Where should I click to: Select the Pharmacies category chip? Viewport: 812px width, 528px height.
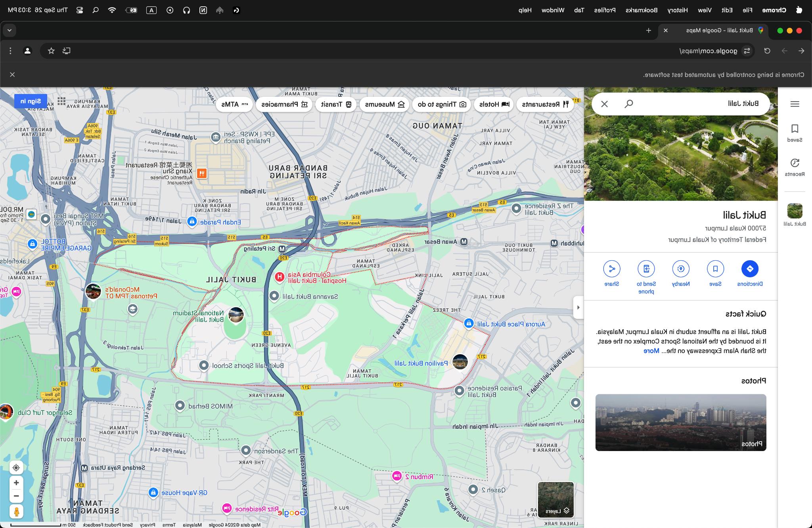284,104
